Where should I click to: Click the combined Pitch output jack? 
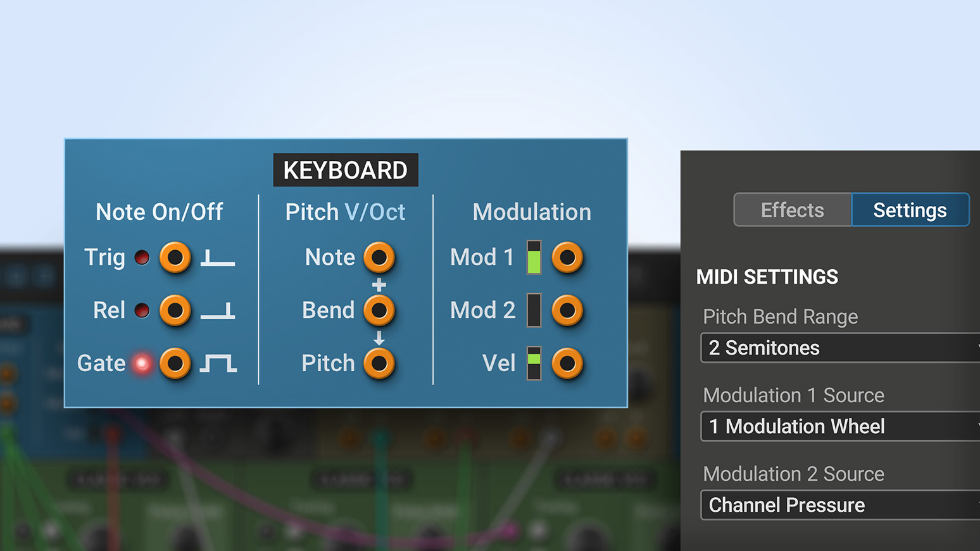(379, 363)
